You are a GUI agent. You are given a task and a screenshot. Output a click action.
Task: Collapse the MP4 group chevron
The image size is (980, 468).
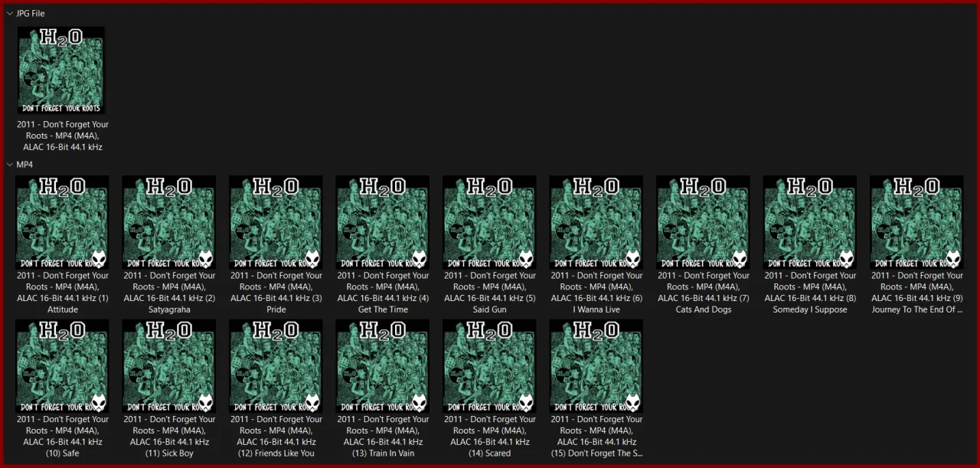(x=10, y=165)
